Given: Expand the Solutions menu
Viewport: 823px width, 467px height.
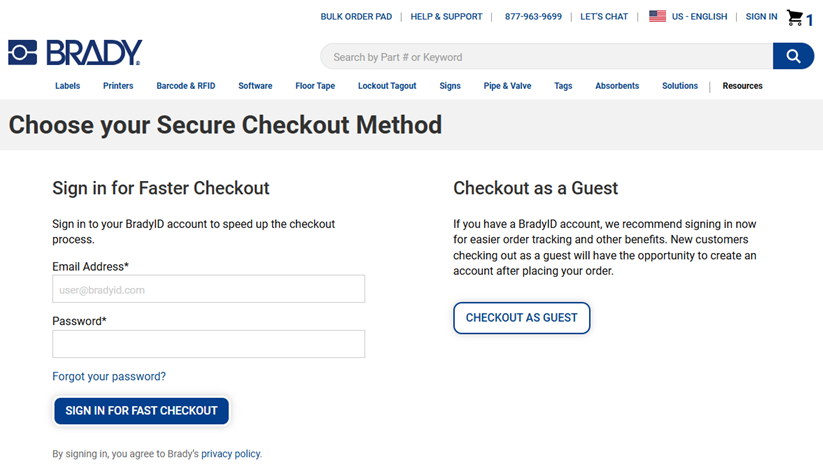Looking at the screenshot, I should 680,86.
